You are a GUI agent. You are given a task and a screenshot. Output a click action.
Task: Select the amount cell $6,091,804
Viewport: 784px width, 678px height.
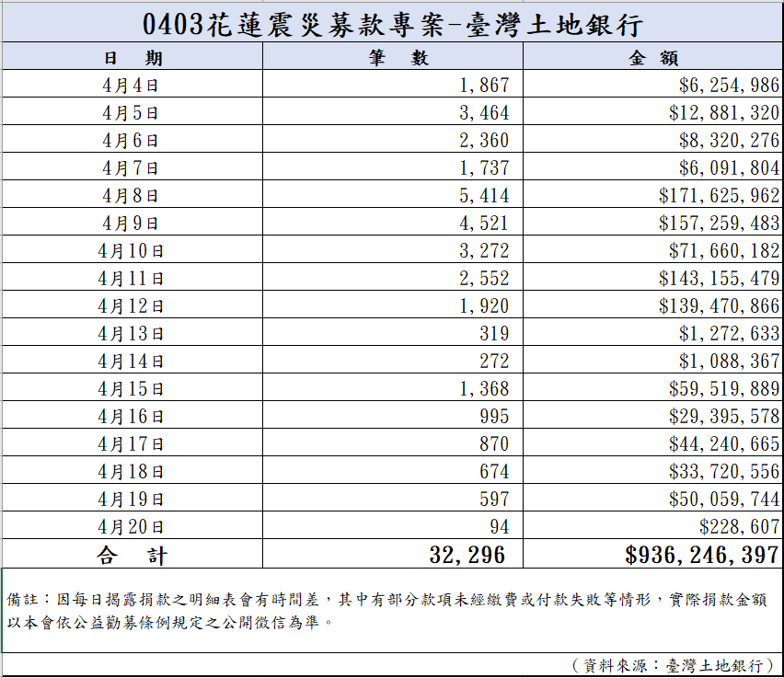(652, 166)
